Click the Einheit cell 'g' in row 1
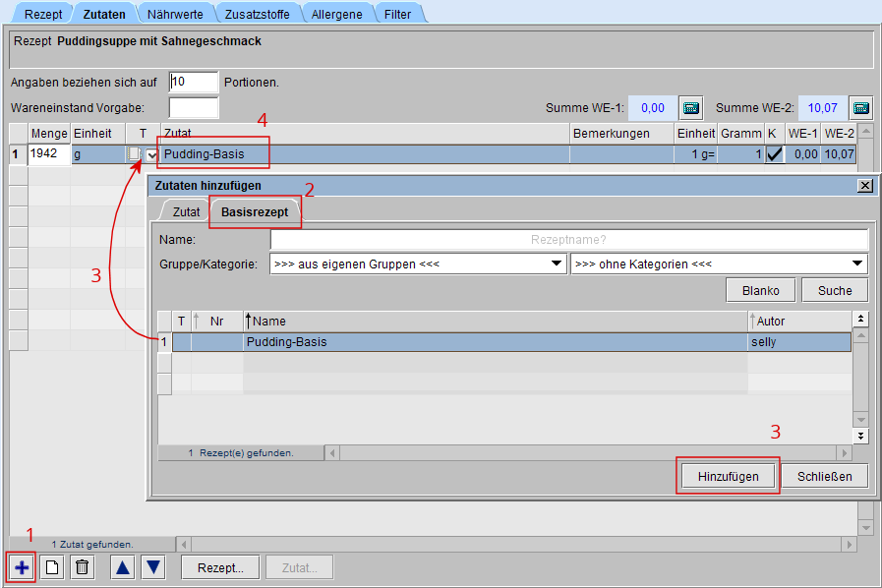The height and width of the screenshot is (588, 882). 97,154
